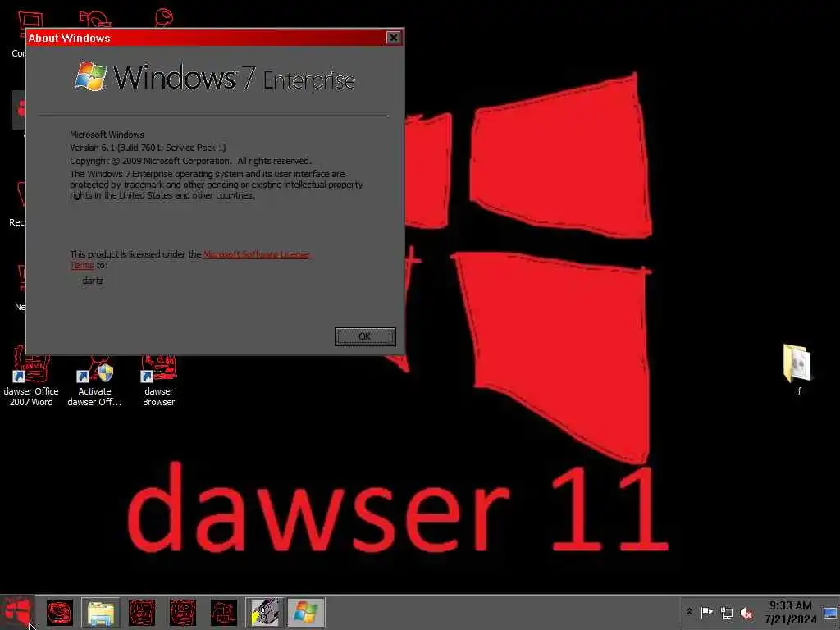Open File Explorer from the taskbar
Viewport: 840px width, 630px height.
pos(101,612)
